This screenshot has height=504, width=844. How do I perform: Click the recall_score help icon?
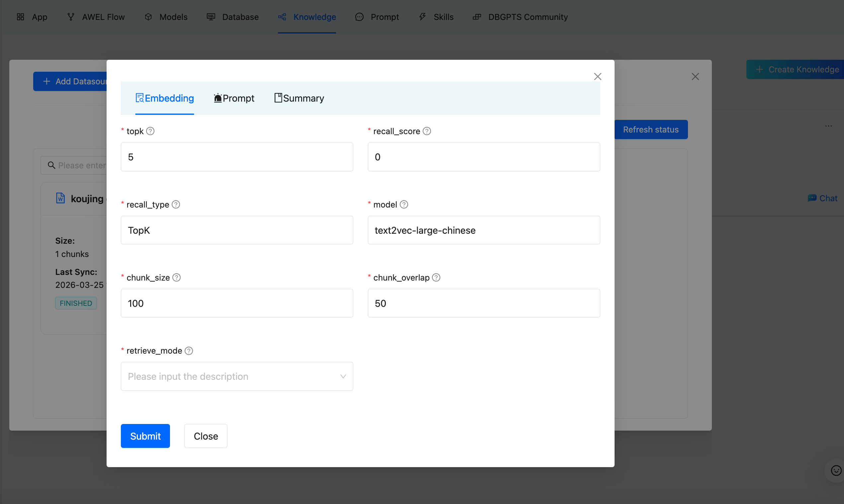pos(427,131)
